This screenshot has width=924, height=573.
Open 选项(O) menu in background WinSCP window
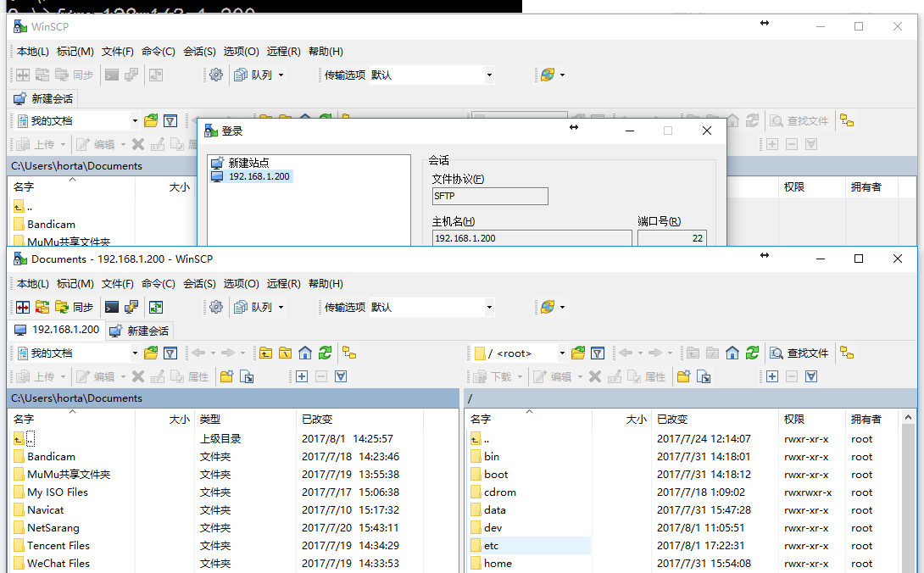click(x=241, y=52)
